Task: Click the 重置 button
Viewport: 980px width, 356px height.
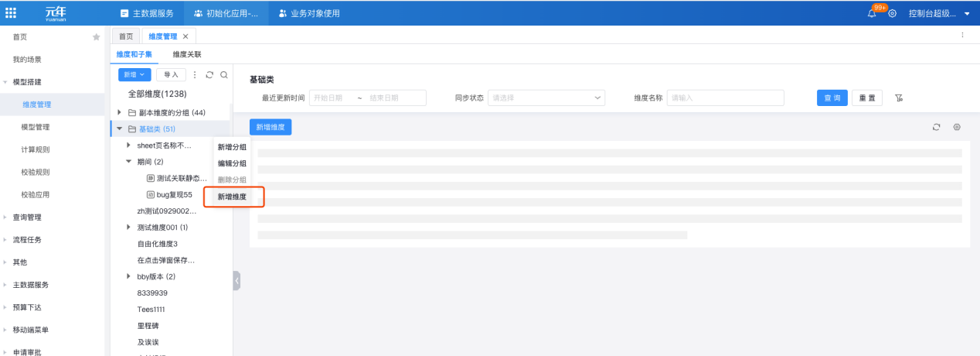Action: 866,98
